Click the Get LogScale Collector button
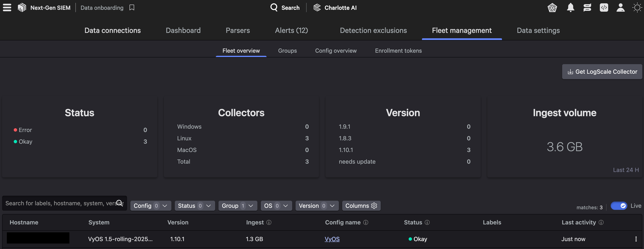Screen dimensions: 644x249 pos(602,72)
